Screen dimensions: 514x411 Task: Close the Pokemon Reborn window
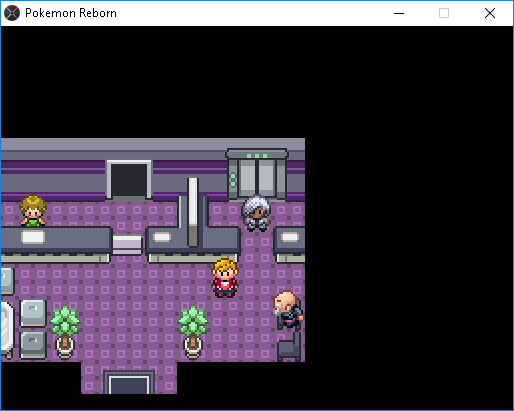point(490,13)
